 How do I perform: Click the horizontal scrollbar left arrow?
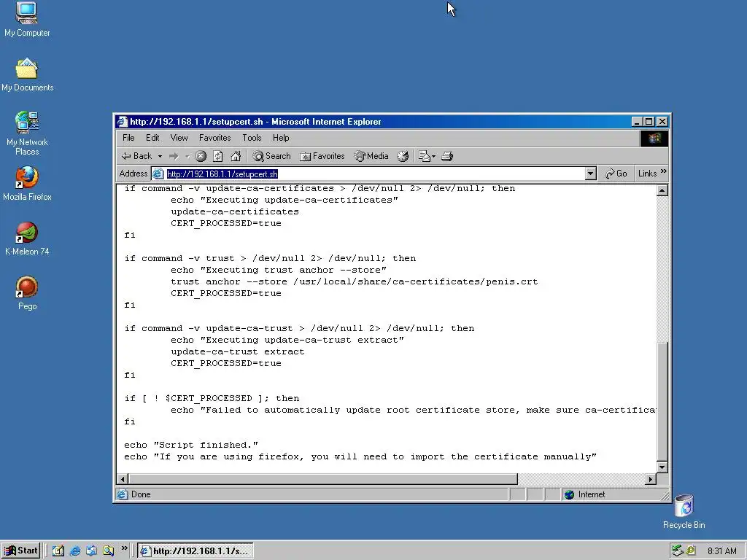[x=123, y=479]
